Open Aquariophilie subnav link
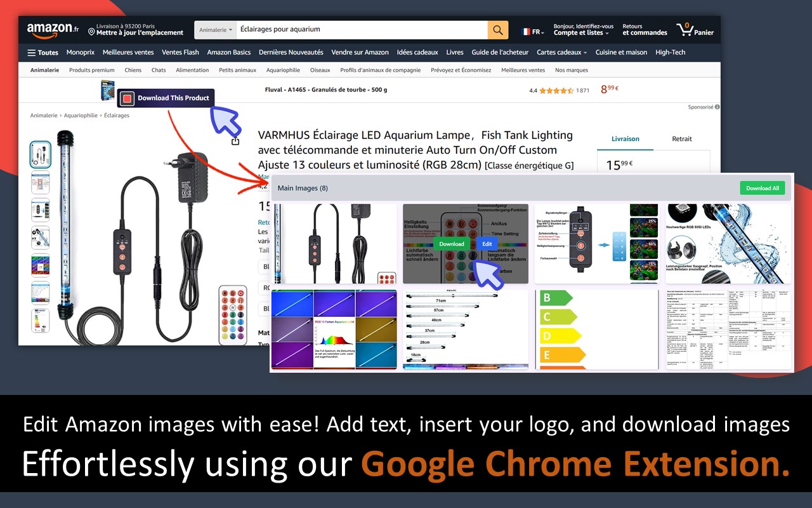Screen dimensions: 812x508 [x=283, y=70]
